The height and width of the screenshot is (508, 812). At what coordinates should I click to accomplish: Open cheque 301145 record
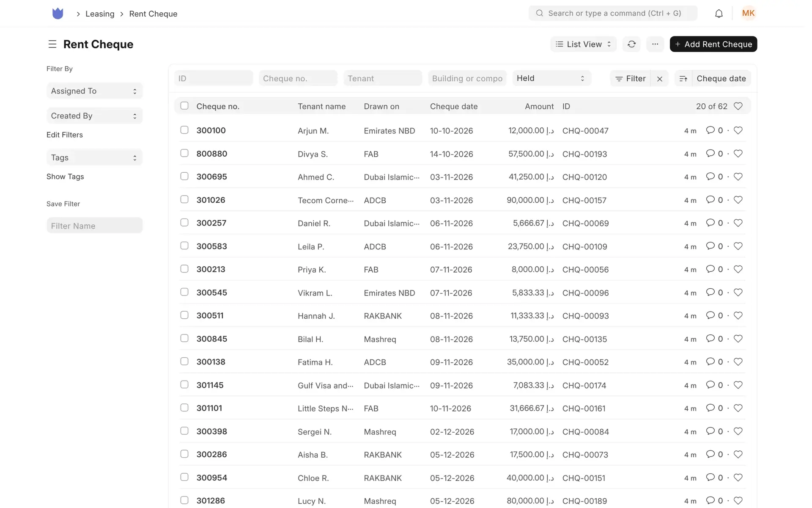tap(210, 385)
